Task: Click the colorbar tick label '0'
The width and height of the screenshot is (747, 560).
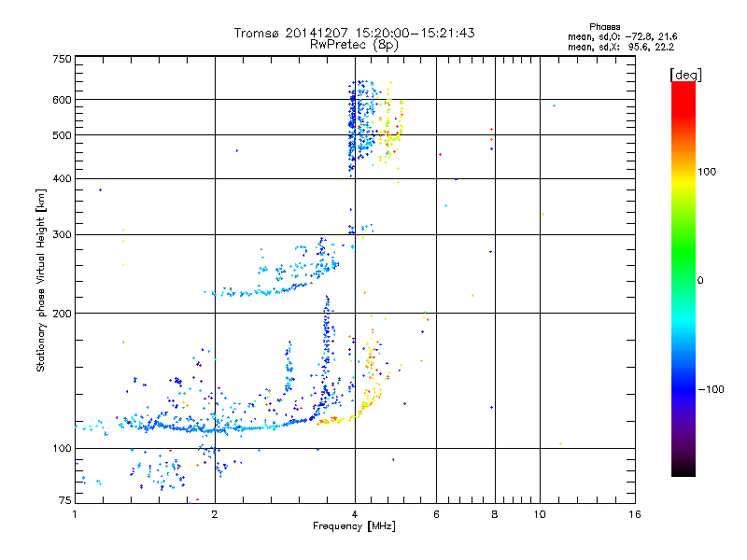Action: [x=700, y=281]
